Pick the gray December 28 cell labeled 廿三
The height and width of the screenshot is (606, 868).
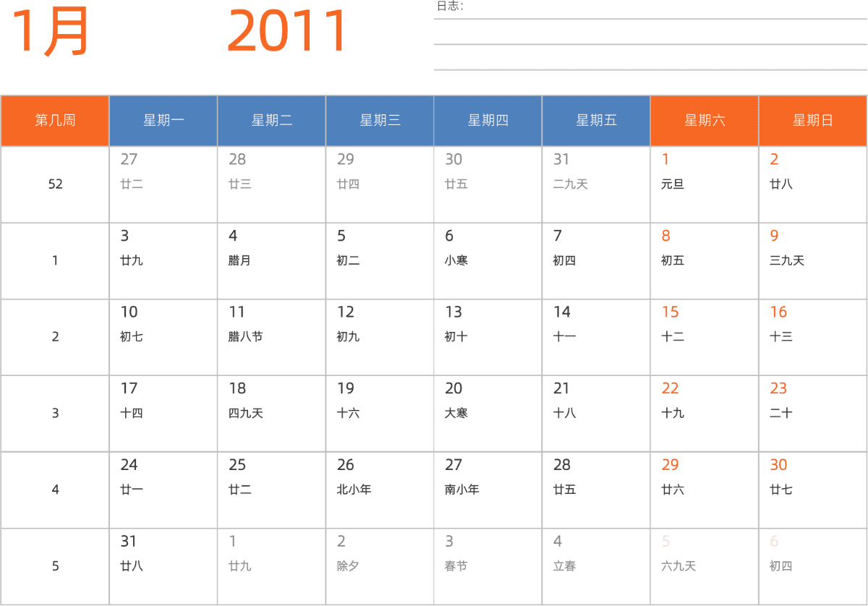pos(271,184)
